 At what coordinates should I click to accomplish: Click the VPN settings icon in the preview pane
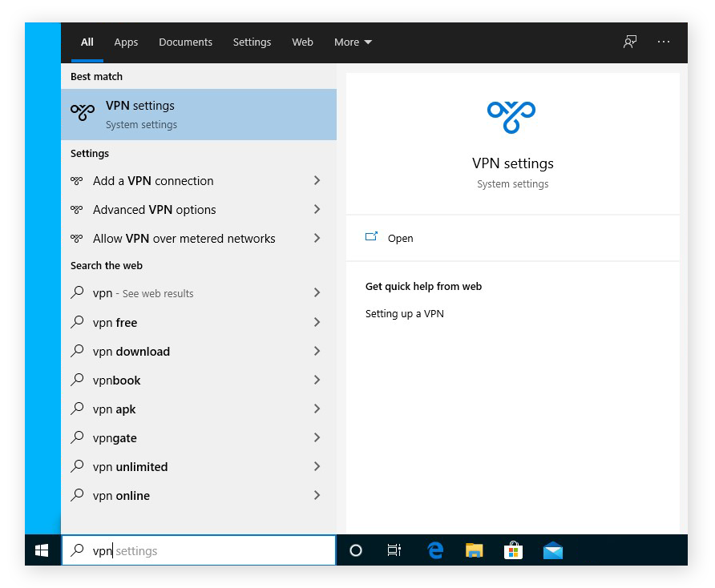pos(513,115)
